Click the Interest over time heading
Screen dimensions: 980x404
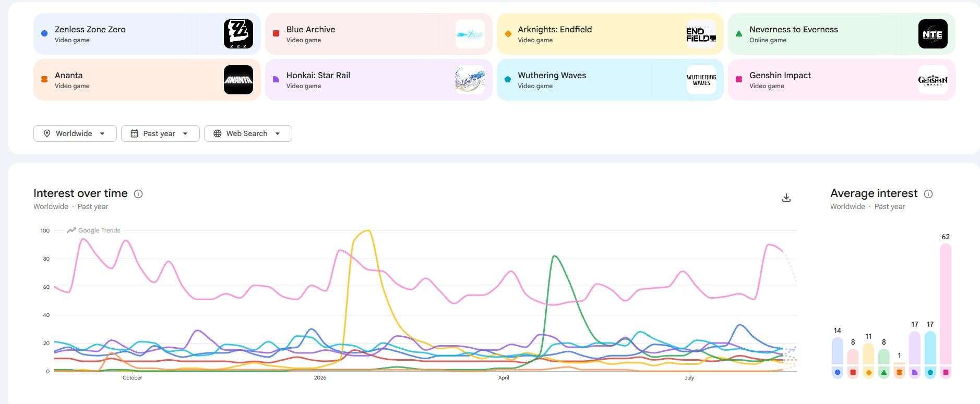pos(80,193)
